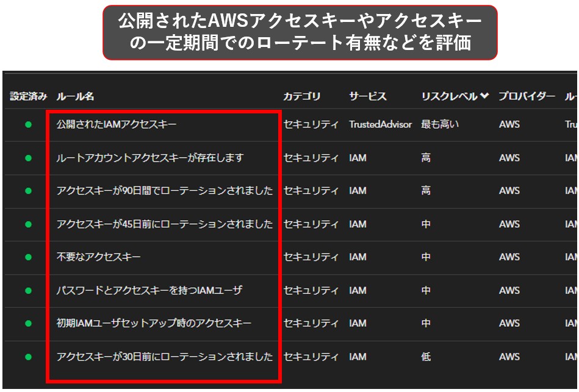
Task: Click the プロバイダー column header
Action: pos(527,96)
